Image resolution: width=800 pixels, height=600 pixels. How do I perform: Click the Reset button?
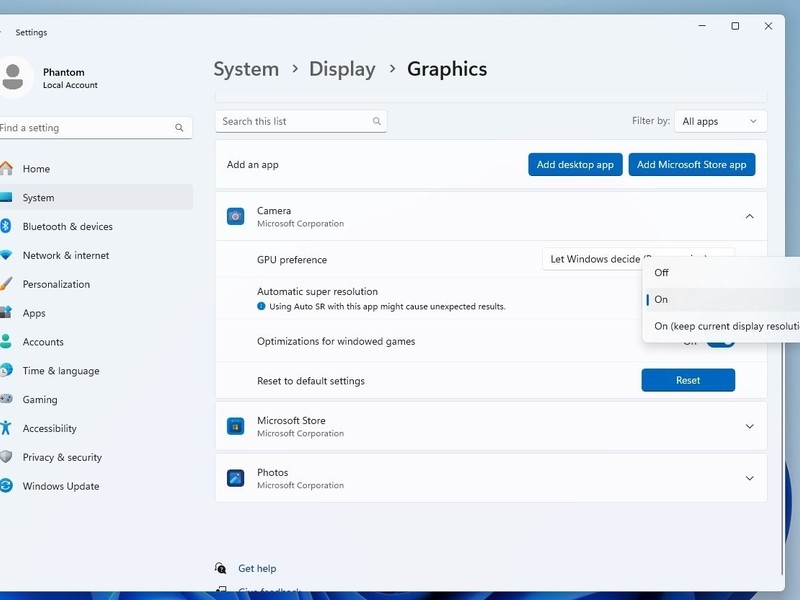688,380
